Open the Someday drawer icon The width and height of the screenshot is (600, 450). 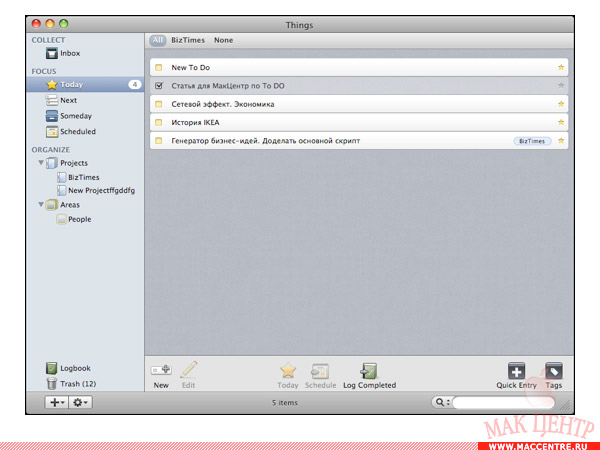click(x=52, y=116)
